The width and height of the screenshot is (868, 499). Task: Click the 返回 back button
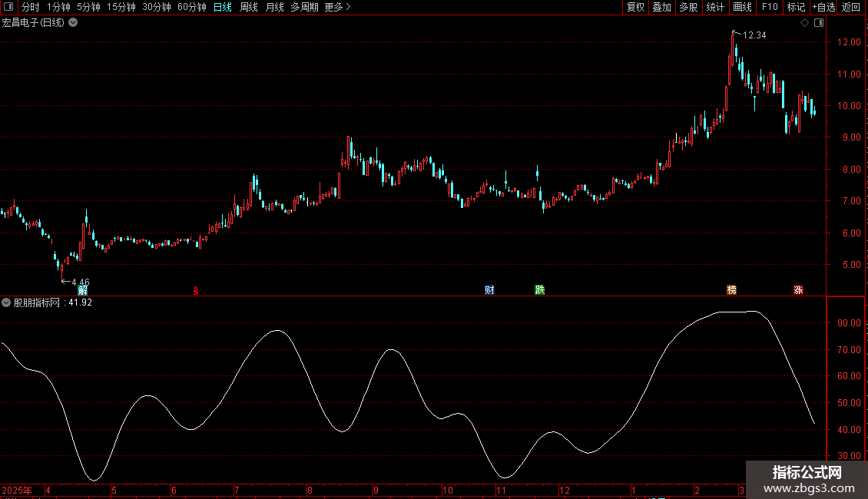pyautogui.click(x=851, y=7)
